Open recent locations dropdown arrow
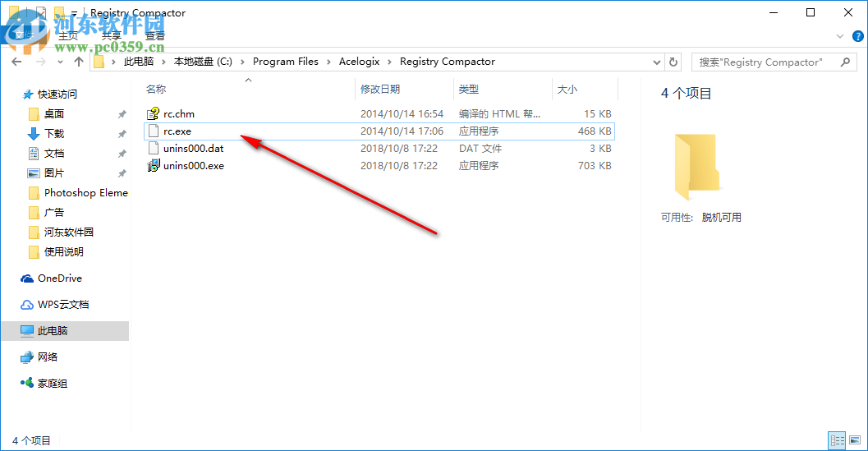868x451 pixels. pyautogui.click(x=60, y=62)
